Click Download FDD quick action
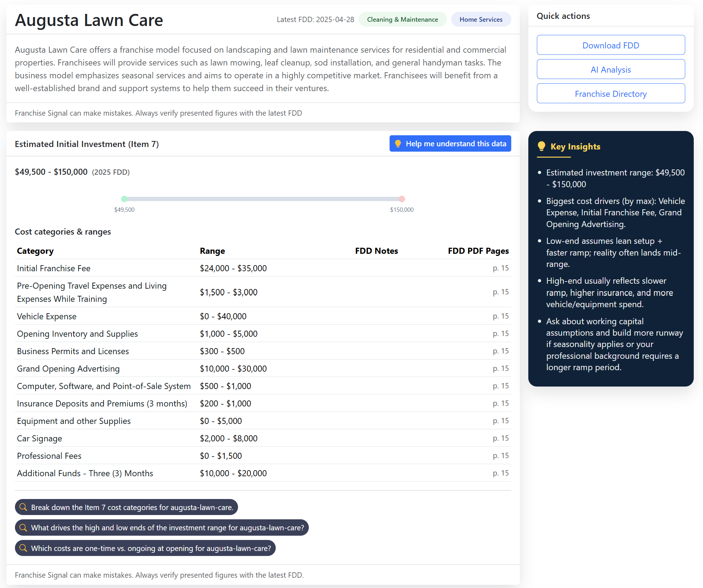Viewport: 703px width, 588px height. coord(610,45)
